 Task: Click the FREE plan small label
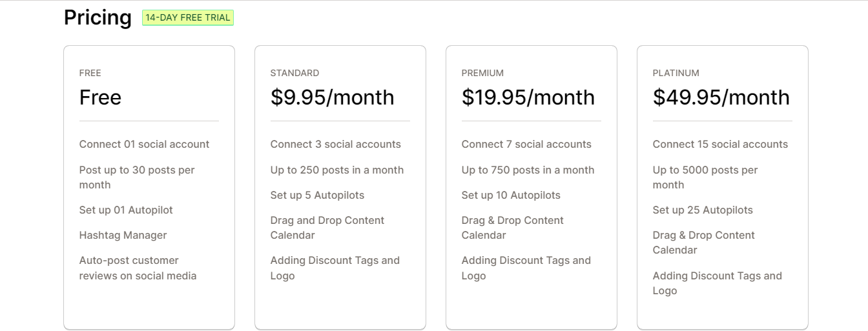click(x=90, y=73)
